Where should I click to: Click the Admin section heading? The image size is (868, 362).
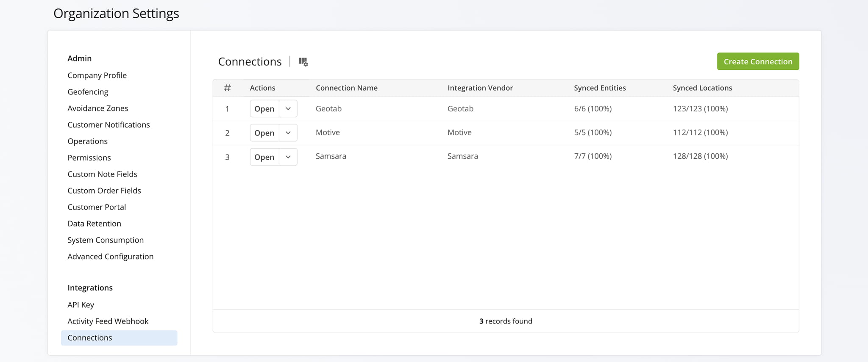pos(79,58)
